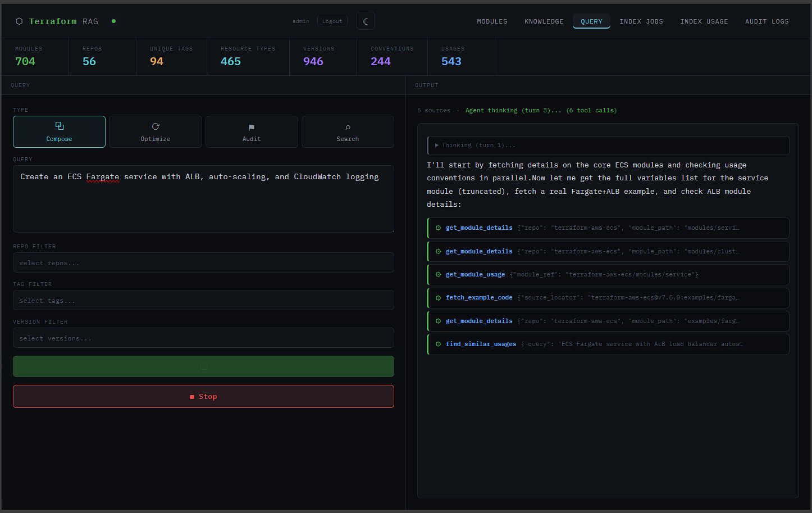Click the gear icon on get_module_usage call
The height and width of the screenshot is (513, 812).
[x=439, y=275]
